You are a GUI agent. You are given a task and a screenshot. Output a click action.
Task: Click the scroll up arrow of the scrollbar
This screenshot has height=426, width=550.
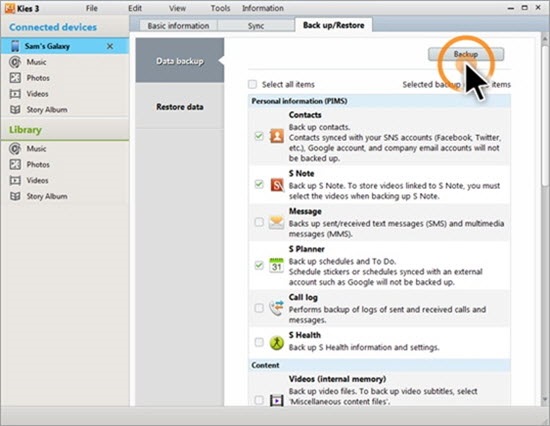[544, 38]
